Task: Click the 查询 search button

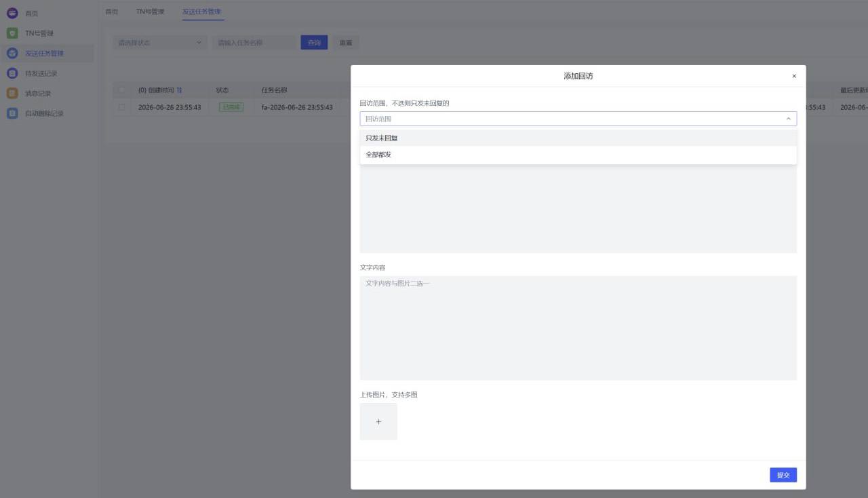Action: click(x=314, y=43)
